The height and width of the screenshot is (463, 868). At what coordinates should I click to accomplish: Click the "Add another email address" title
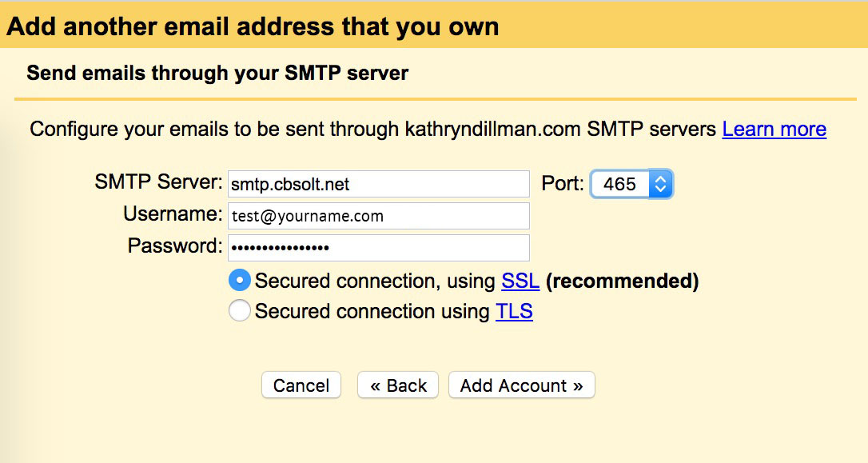point(253,26)
